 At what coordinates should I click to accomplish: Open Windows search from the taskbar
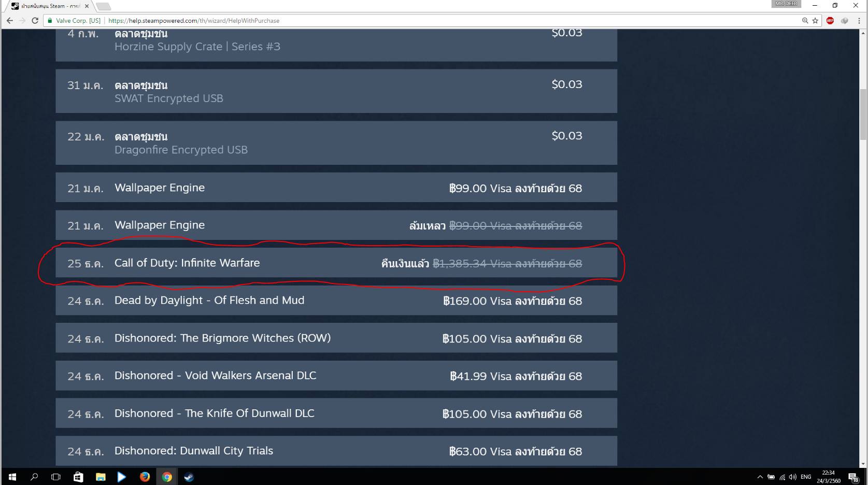34,477
